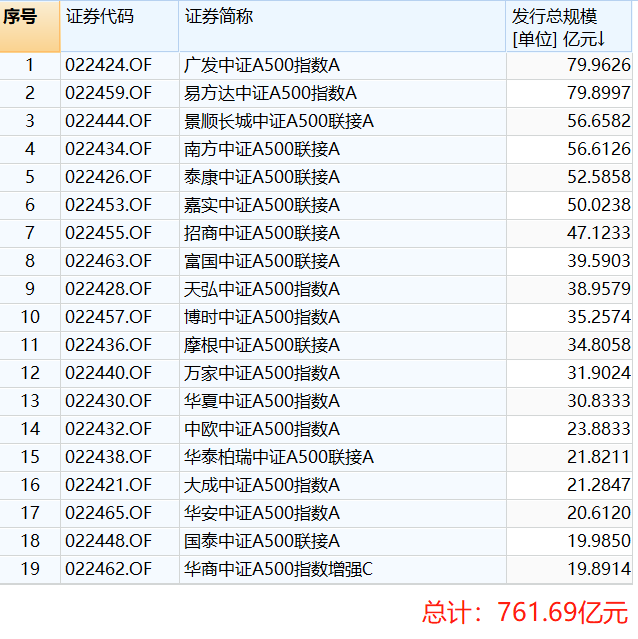Select cell 华商中证A500指数增强C
Image resolution: width=638 pixels, height=639 pixels.
[x=342, y=569]
